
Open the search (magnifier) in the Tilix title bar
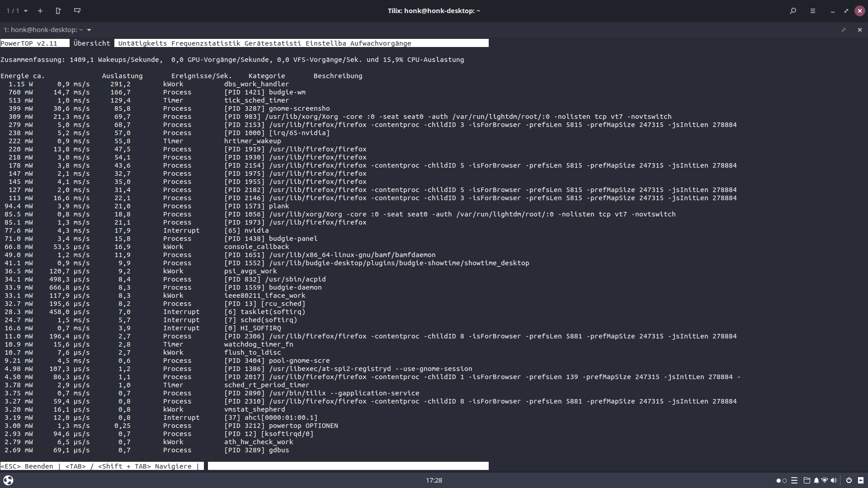pos(793,11)
